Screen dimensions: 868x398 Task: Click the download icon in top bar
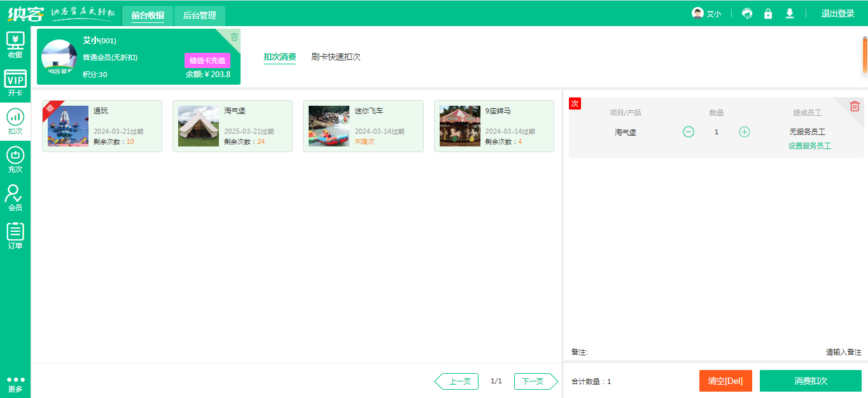tap(790, 13)
